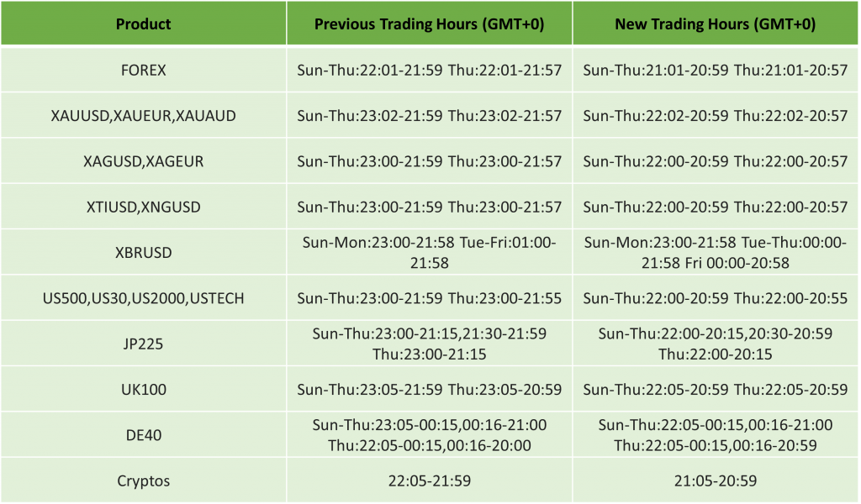Image resolution: width=861 pixels, height=504 pixels.
Task: Select the DE40 product cell
Action: [x=143, y=435]
